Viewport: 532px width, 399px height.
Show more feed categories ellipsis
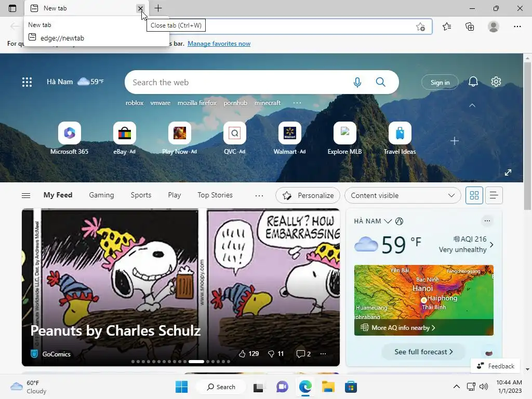pyautogui.click(x=259, y=195)
